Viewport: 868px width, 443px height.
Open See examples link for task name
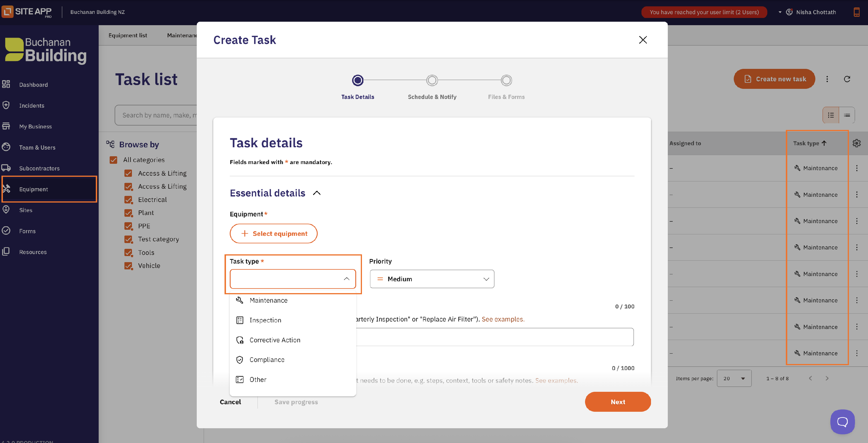[503, 319]
